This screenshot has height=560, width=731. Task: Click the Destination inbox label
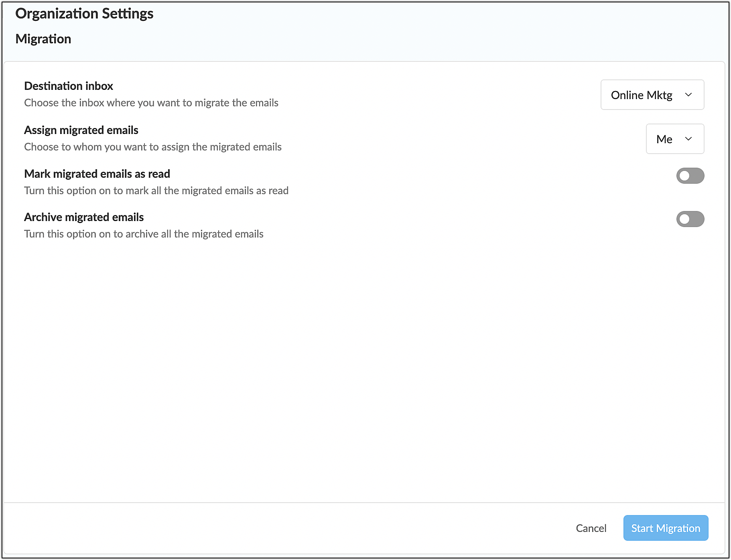point(69,86)
